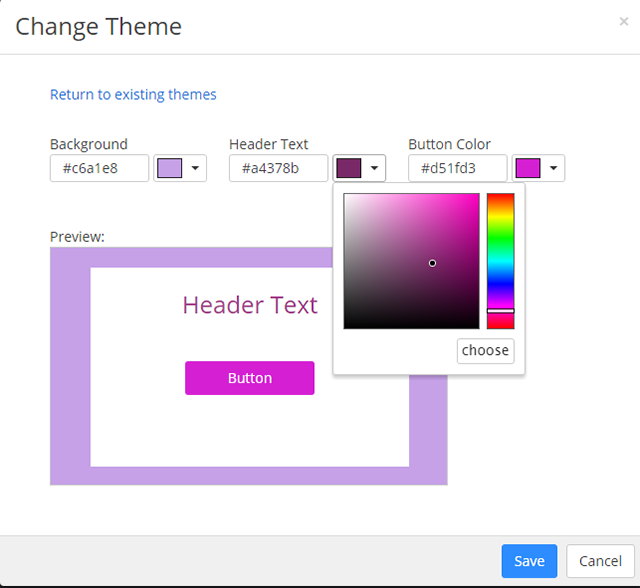Open the Button Color dropdown arrow

point(553,168)
